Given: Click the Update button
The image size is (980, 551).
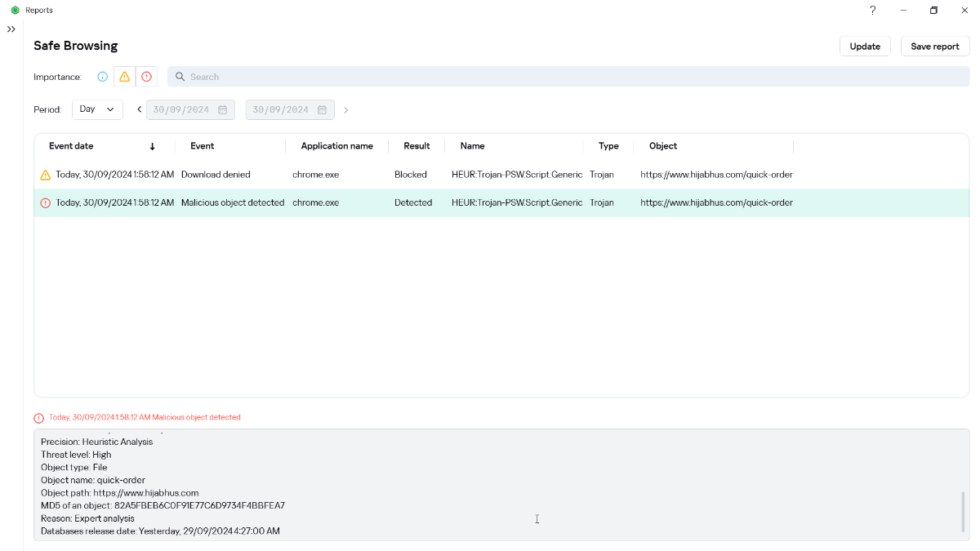Looking at the screenshot, I should (x=864, y=47).
